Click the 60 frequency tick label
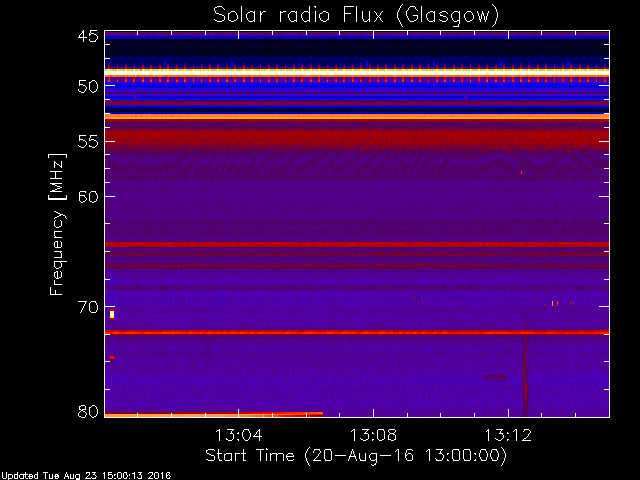640x480 pixels. click(88, 197)
